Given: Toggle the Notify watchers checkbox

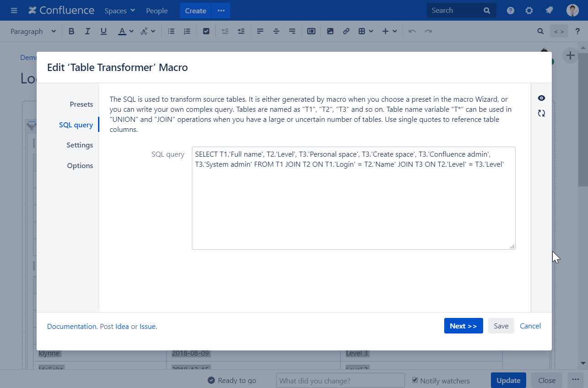Looking at the screenshot, I should pos(415,380).
